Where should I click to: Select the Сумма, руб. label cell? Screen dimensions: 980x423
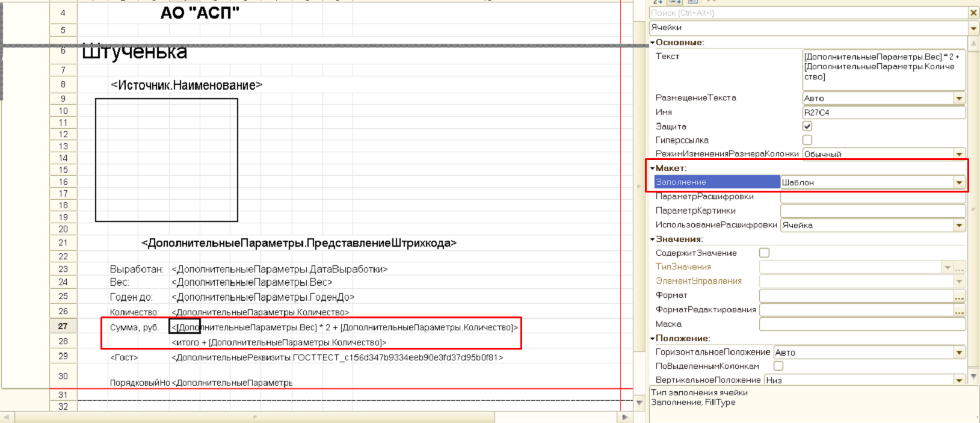click(134, 327)
